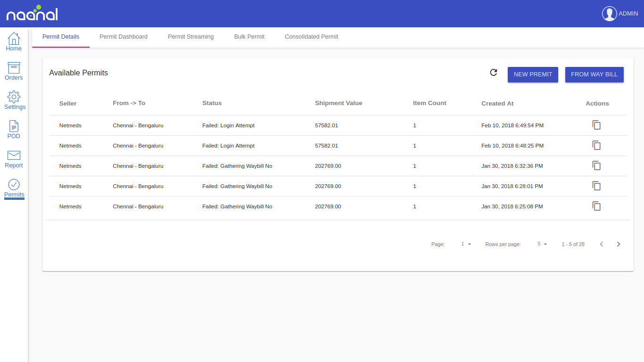Copy the first Netmeds permit row
Viewport: 644px width, 362px height.
coord(596,125)
